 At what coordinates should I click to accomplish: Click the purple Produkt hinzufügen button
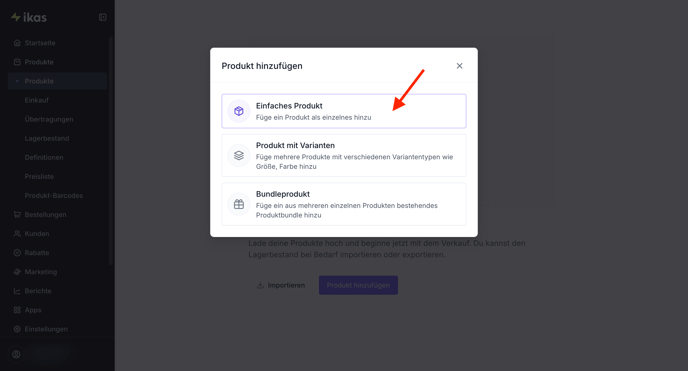(358, 285)
